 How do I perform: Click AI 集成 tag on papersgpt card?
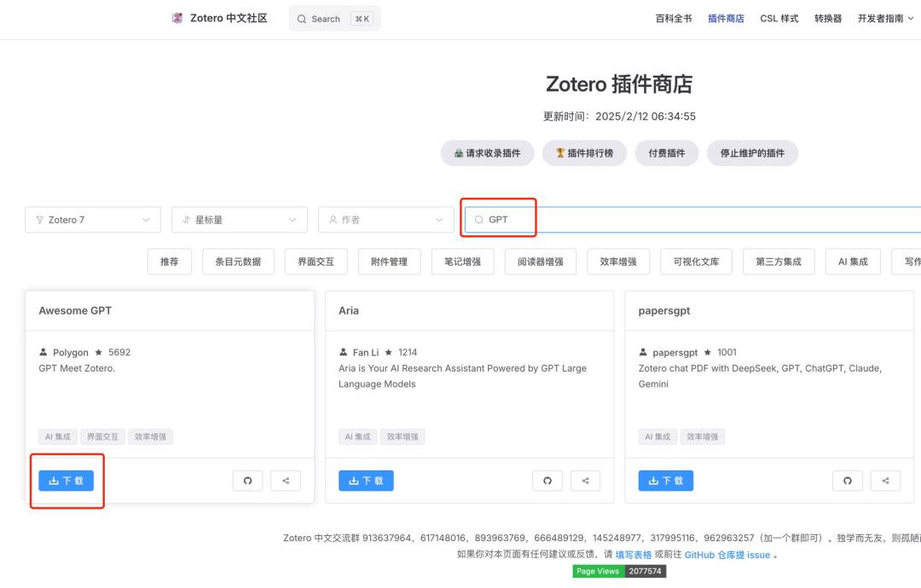657,436
